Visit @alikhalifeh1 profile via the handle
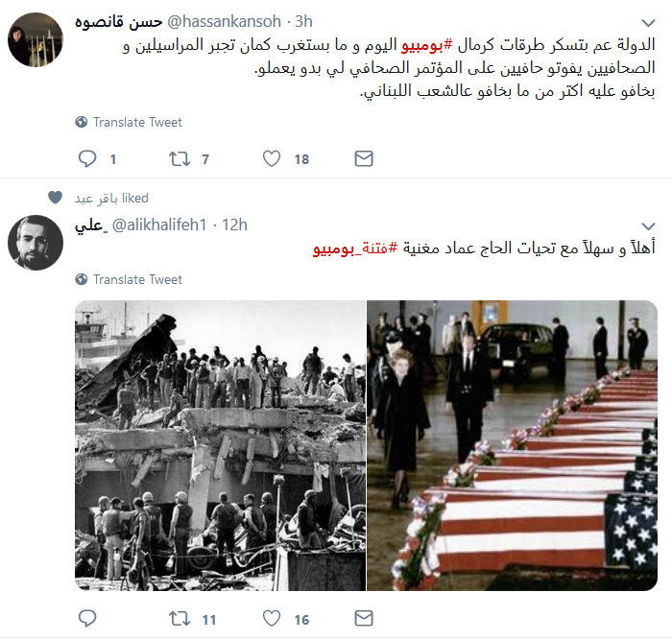Image resolution: width=672 pixels, height=640 pixels. [x=159, y=225]
